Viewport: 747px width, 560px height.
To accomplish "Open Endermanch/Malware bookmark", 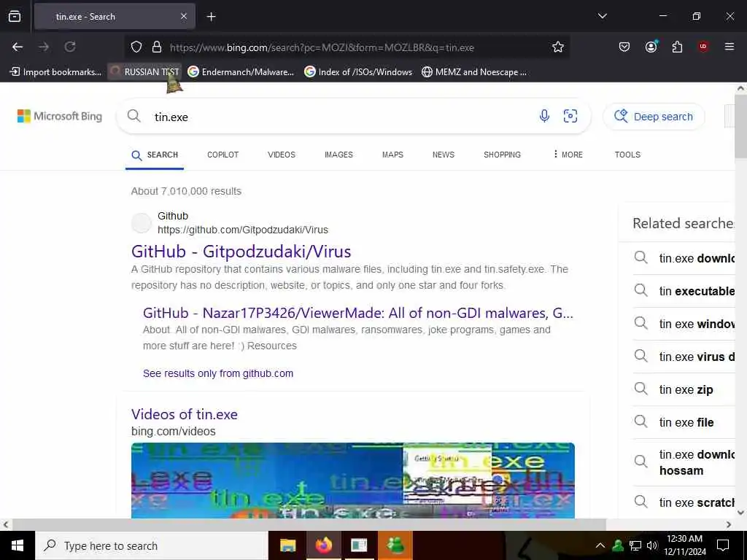I will pyautogui.click(x=241, y=72).
